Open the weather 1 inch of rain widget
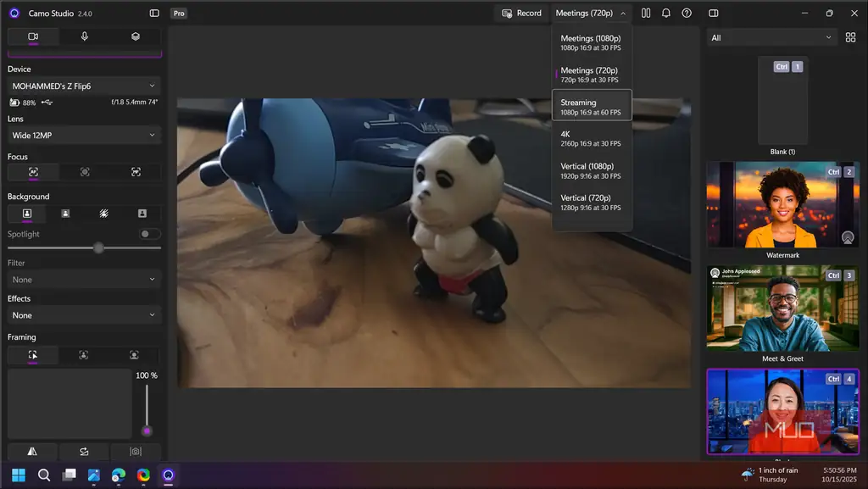This screenshot has width=868, height=489. (x=771, y=475)
